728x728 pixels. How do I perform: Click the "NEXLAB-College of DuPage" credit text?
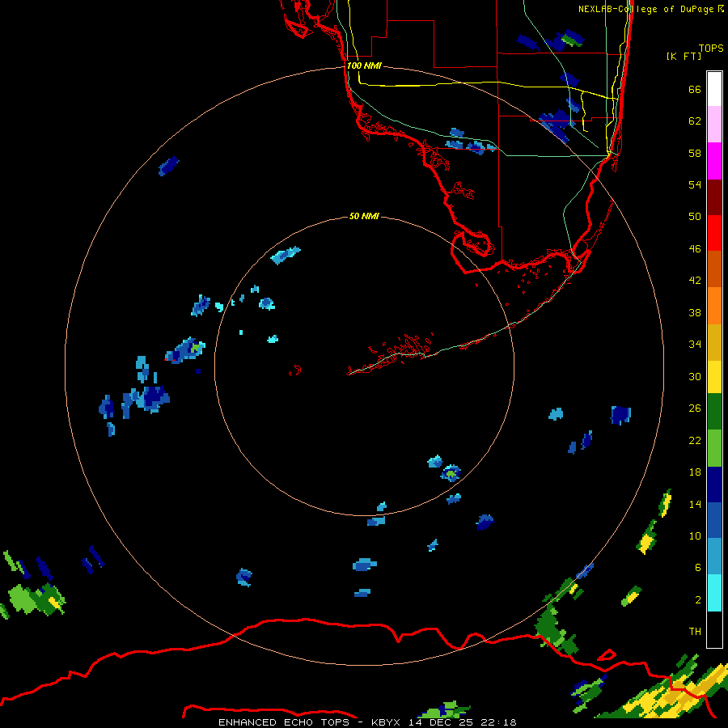pos(645,9)
